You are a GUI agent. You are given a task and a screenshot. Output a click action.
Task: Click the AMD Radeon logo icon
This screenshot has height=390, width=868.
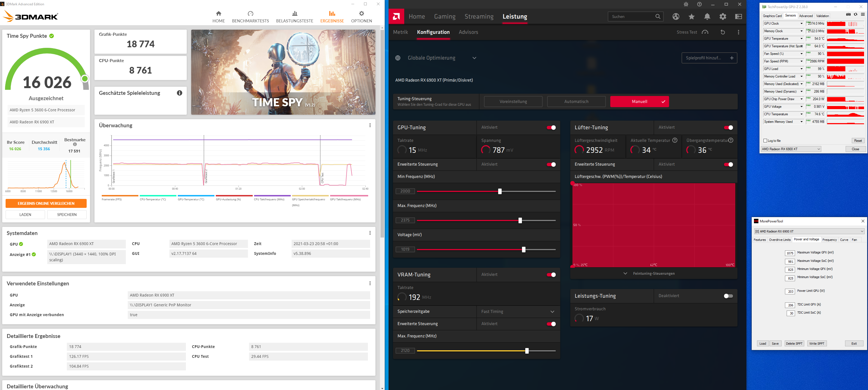396,17
